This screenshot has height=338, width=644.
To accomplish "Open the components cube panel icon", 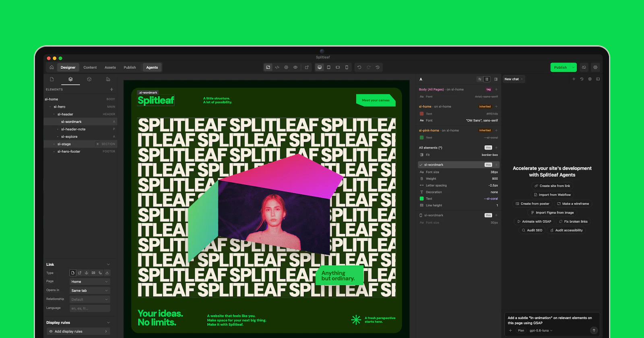I will pos(89,79).
